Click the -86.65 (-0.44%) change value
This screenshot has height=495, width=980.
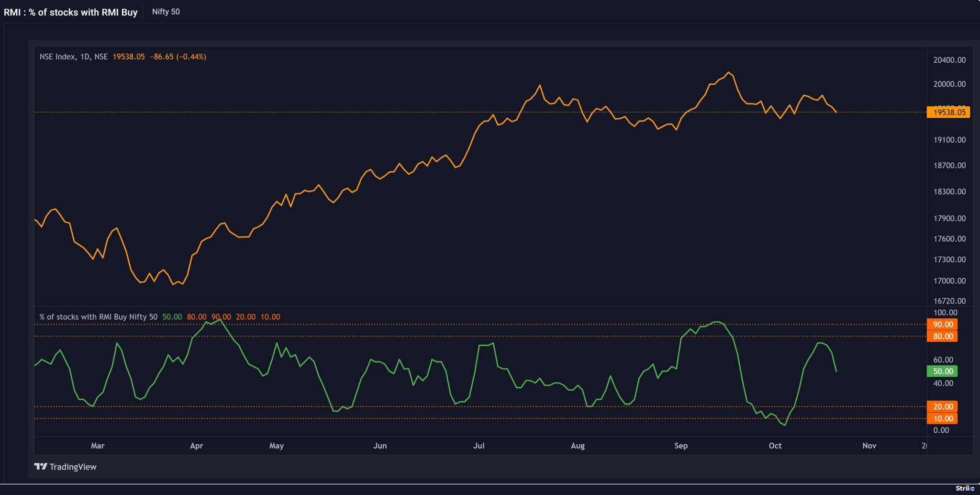tap(178, 57)
